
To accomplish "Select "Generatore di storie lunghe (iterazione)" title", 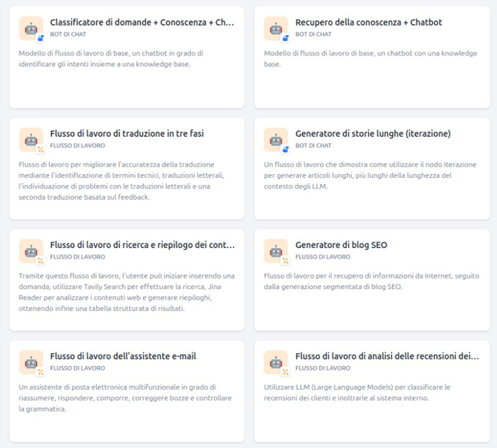I will pos(372,134).
